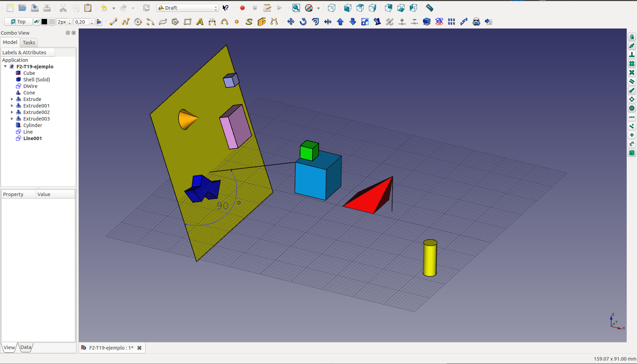Switch to the Data property tab

click(x=26, y=347)
